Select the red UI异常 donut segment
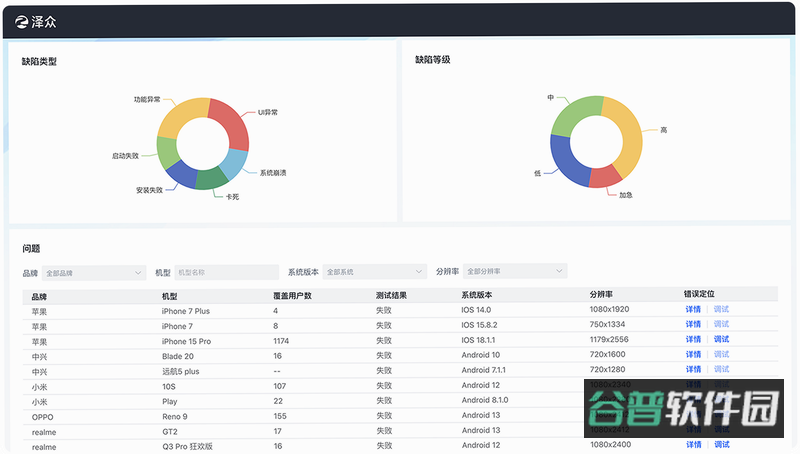Screen dimensions: 800x454 click(x=232, y=122)
